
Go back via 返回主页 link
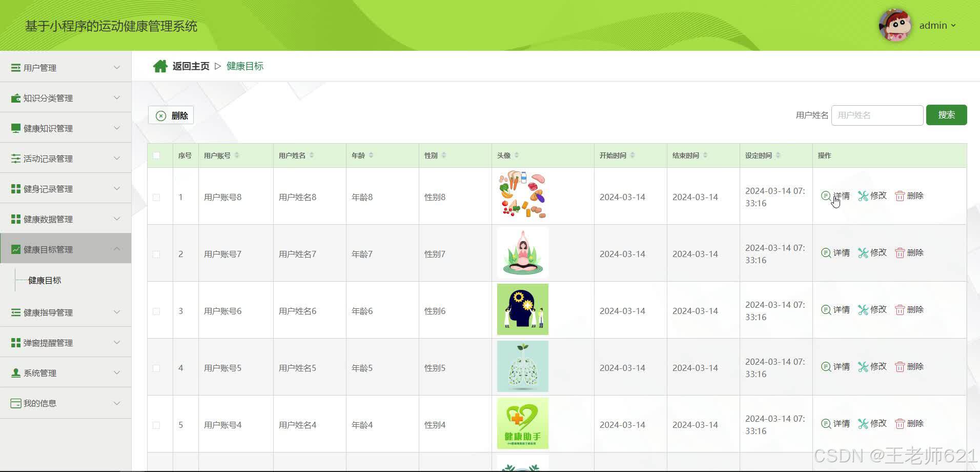pyautogui.click(x=191, y=66)
